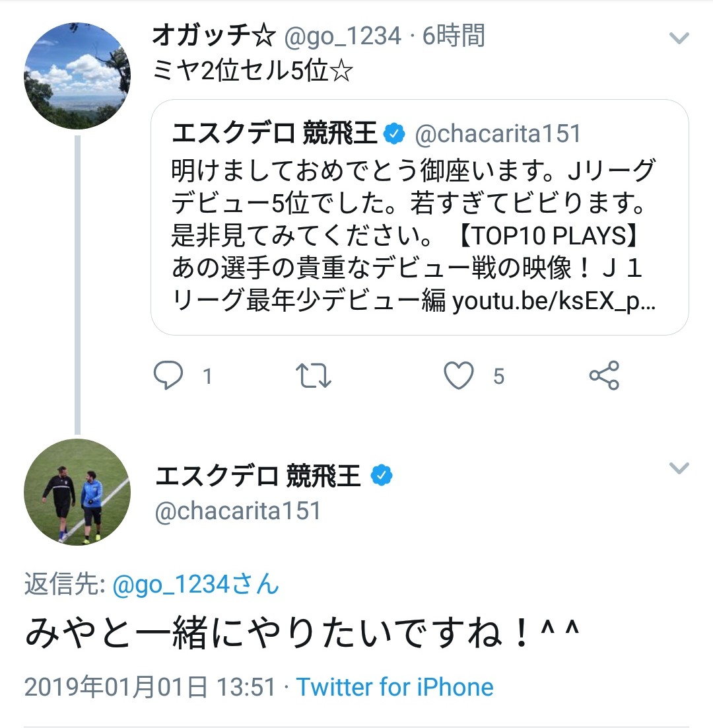Tap verified badge in quoted tweet header
713x728 pixels.
(x=395, y=133)
